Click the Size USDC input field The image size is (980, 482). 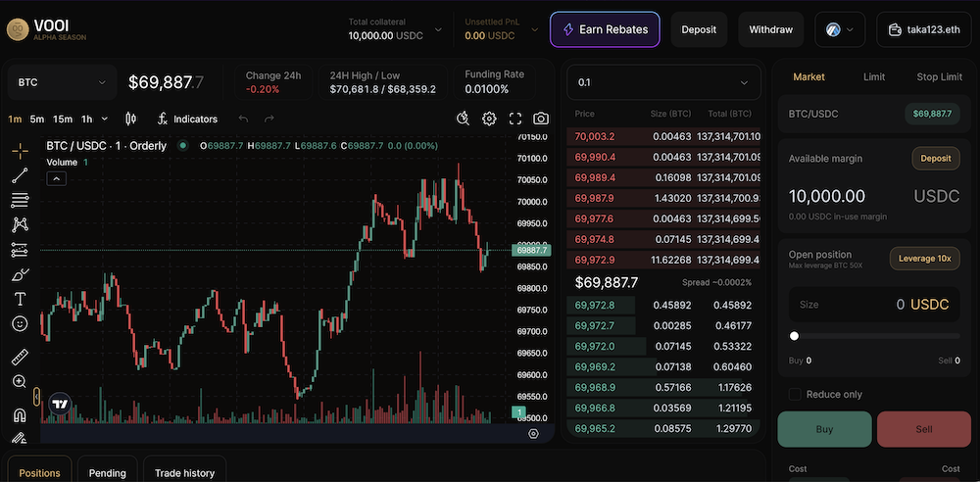click(874, 305)
